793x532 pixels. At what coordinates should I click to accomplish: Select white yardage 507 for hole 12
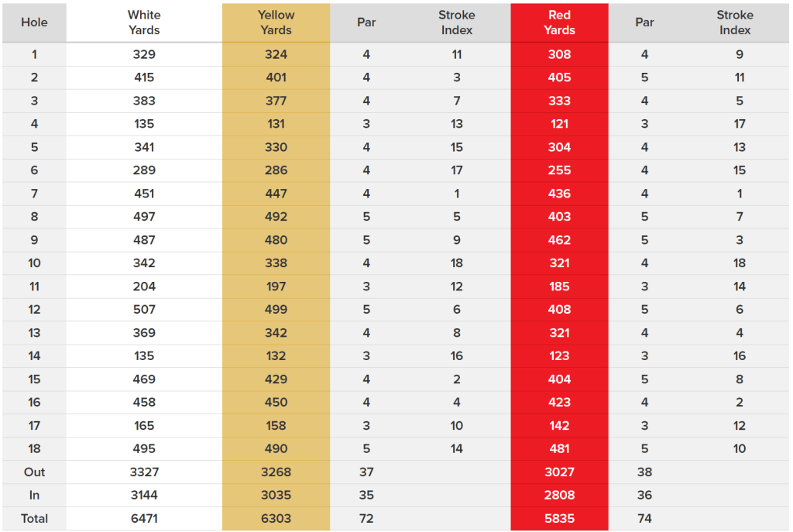pyautogui.click(x=144, y=310)
